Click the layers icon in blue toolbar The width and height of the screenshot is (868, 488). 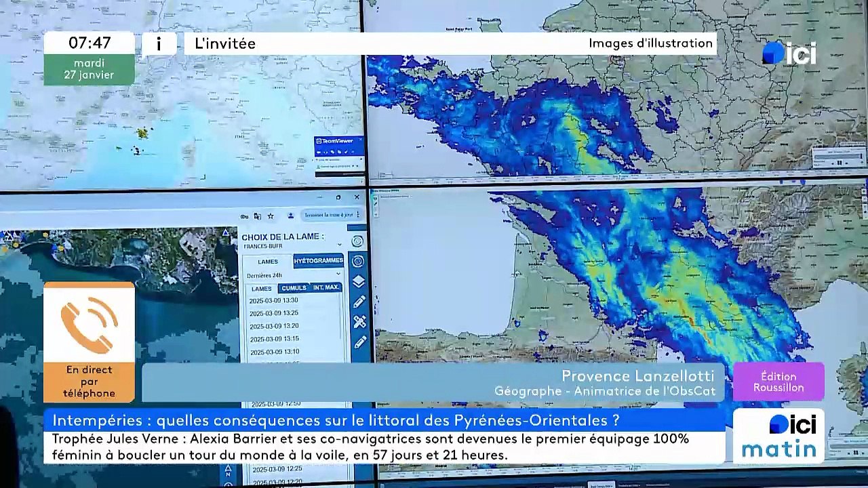358,281
